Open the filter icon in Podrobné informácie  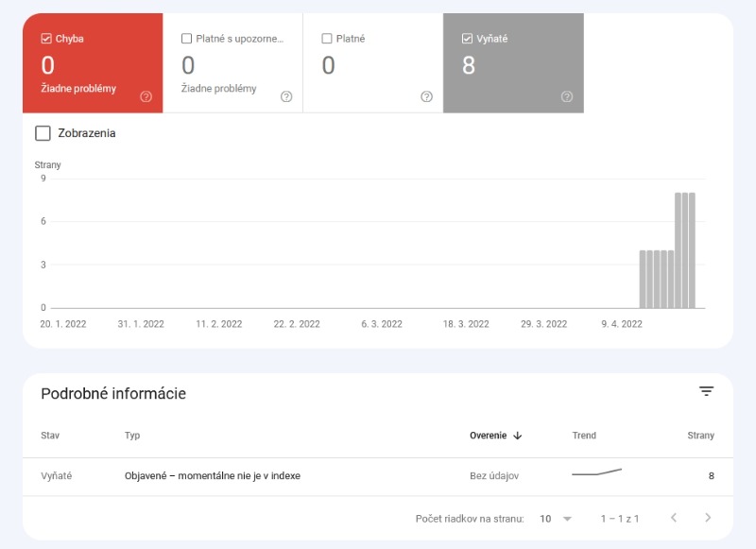[x=706, y=391]
